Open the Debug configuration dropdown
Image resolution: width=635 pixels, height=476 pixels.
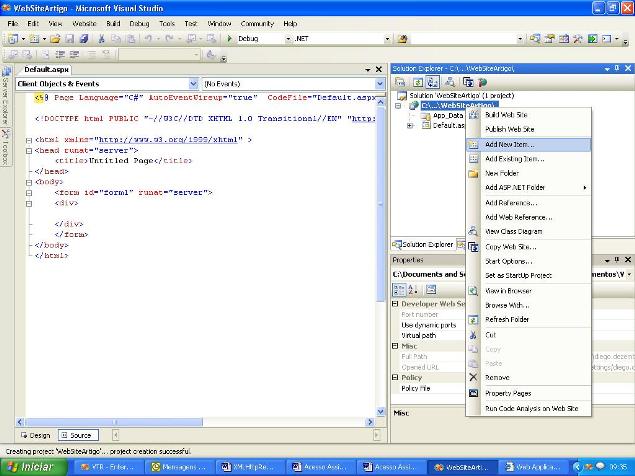coord(288,39)
